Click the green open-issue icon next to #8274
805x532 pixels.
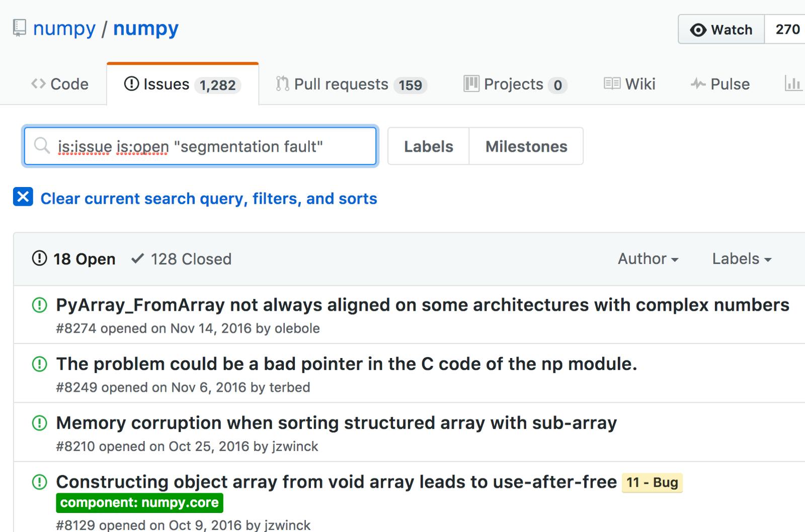[39, 305]
